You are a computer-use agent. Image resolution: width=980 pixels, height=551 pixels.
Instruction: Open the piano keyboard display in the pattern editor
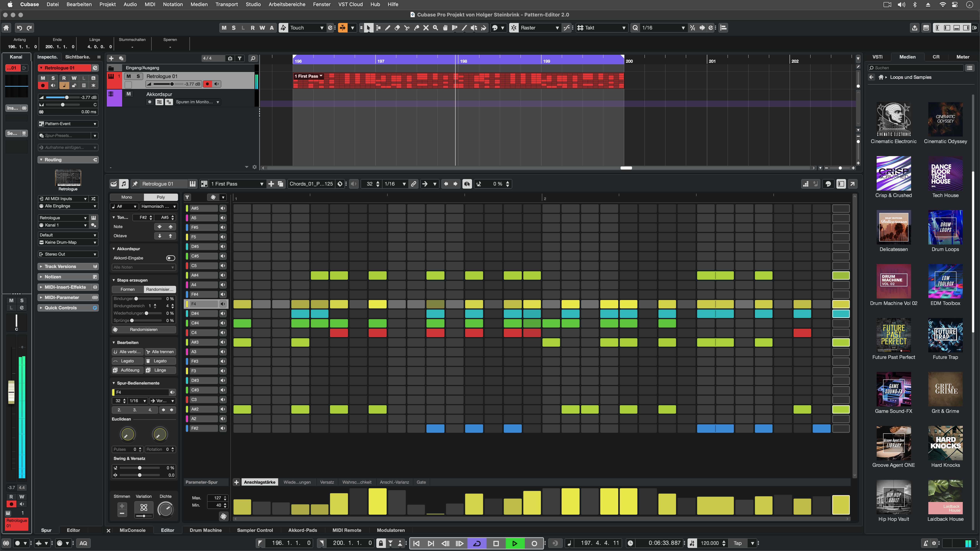pyautogui.click(x=193, y=184)
